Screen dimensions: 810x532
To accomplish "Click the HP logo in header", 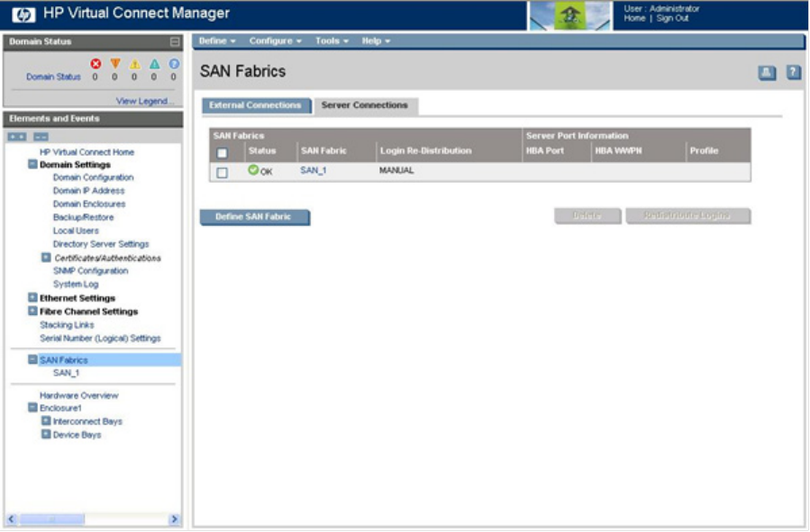I will 25,14.
